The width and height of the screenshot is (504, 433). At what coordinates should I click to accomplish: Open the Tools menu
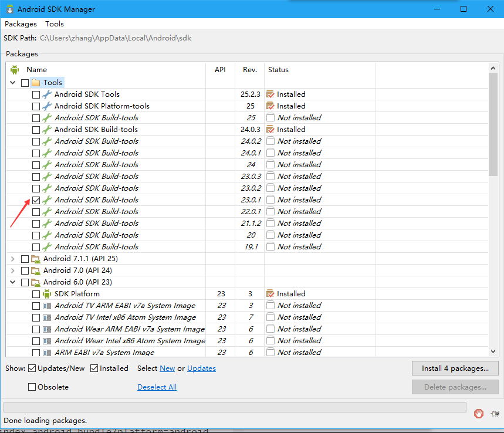click(55, 24)
